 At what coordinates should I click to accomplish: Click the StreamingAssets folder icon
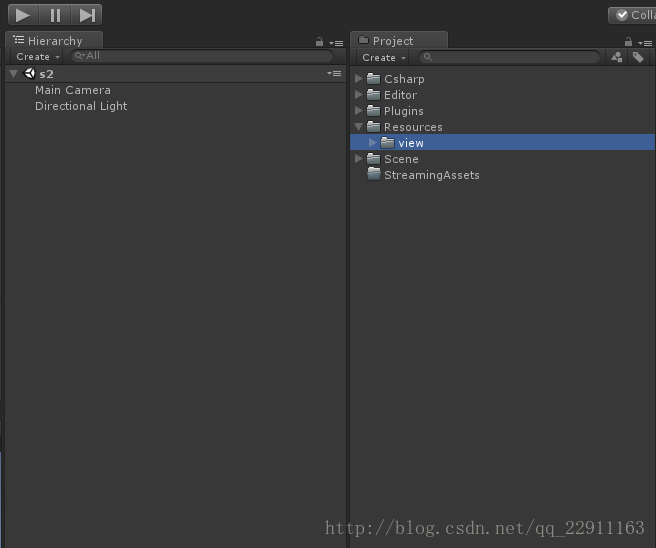click(x=373, y=174)
